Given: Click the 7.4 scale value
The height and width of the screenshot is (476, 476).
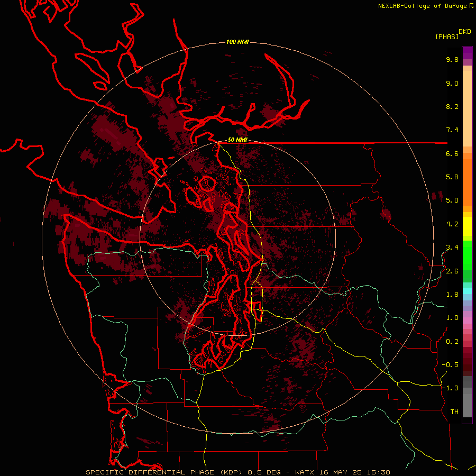Looking at the screenshot, I should pyautogui.click(x=452, y=130).
